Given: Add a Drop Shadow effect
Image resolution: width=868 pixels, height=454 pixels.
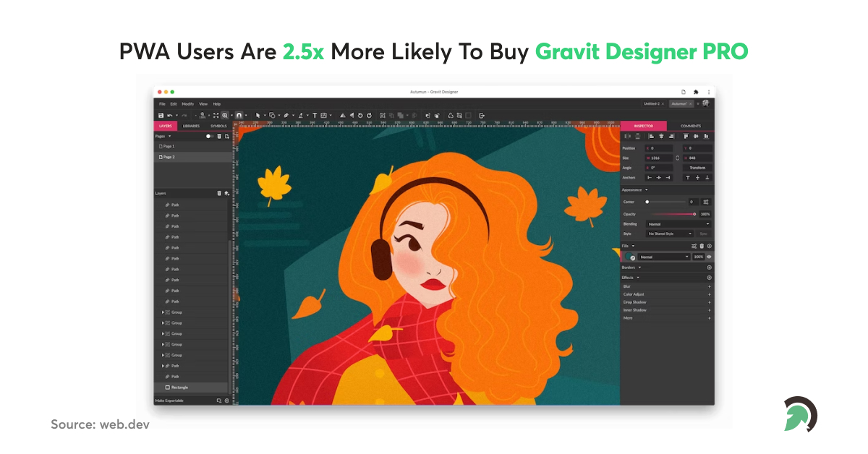Looking at the screenshot, I should (x=710, y=301).
